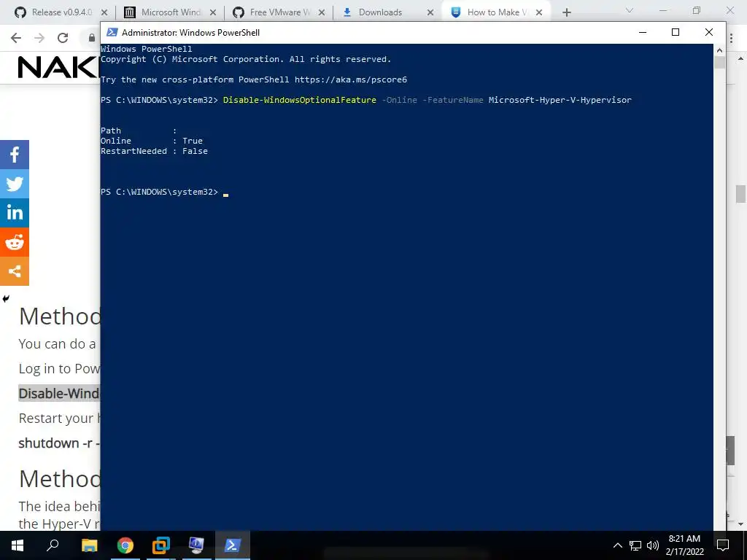Open the computer monitor taskbar app

pyautogui.click(x=196, y=545)
